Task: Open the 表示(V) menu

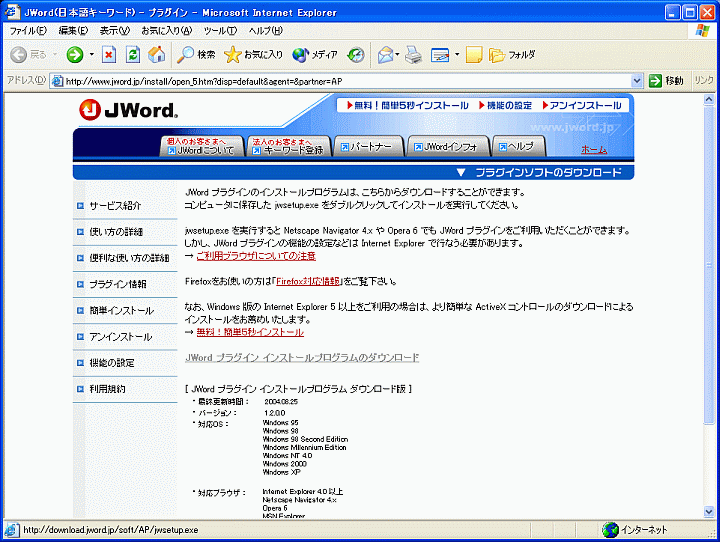Action: (114, 31)
